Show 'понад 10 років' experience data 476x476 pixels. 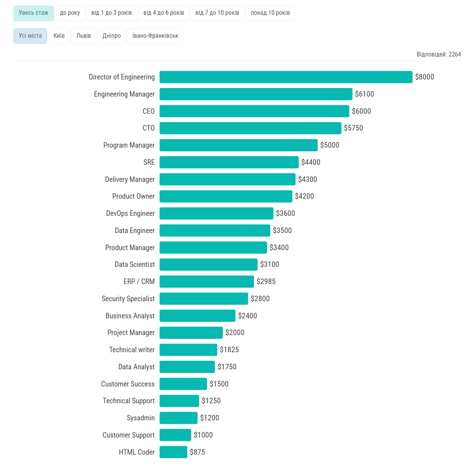coord(270,13)
